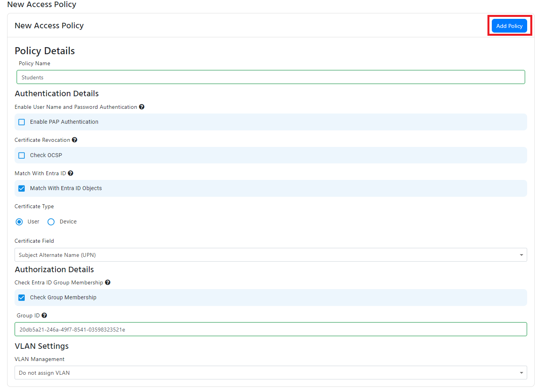Click the Policy Name label
The image size is (548, 392).
tap(35, 63)
